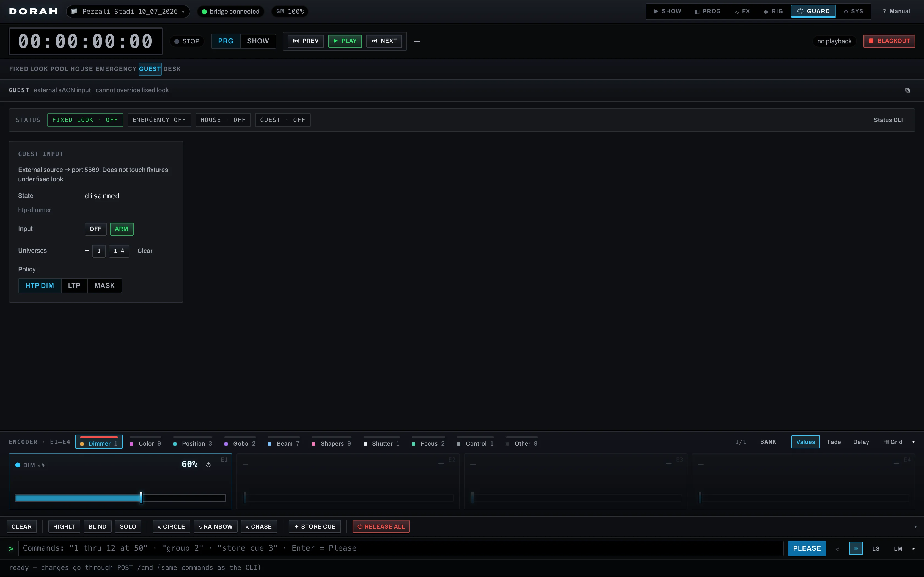Click into the command line input field
The width and height of the screenshot is (924, 577).
(400, 548)
